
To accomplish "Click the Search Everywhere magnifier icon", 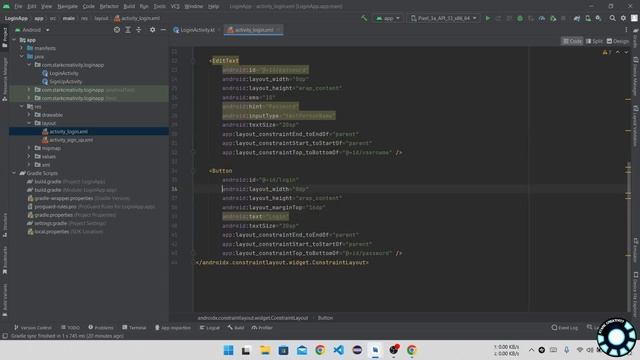I will click(x=613, y=18).
